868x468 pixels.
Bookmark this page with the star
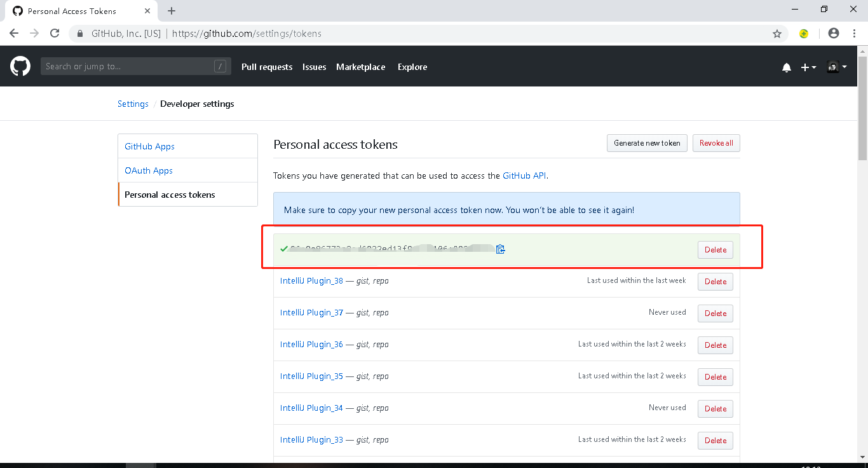coord(777,34)
